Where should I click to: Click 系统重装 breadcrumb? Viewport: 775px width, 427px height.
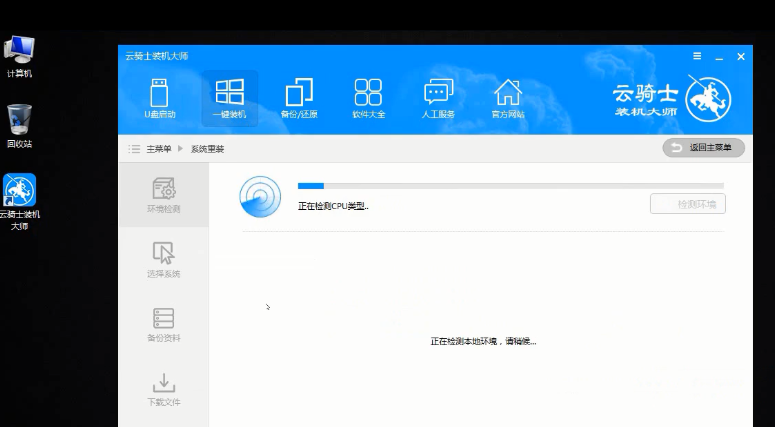tap(208, 149)
